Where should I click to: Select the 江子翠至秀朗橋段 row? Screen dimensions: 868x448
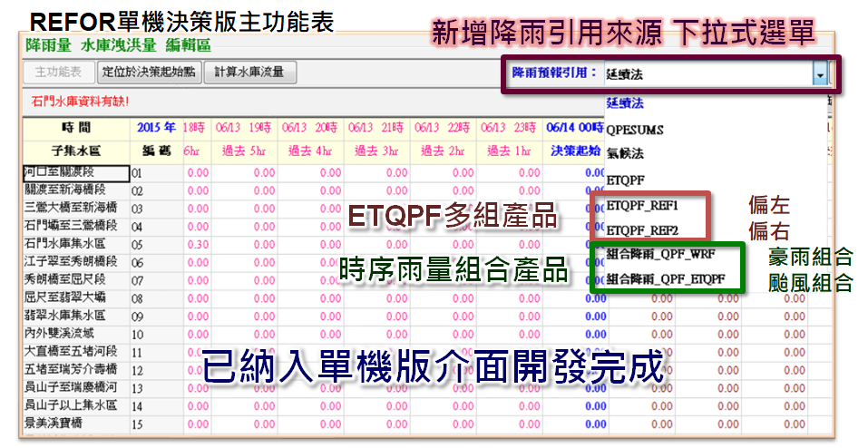(x=76, y=262)
